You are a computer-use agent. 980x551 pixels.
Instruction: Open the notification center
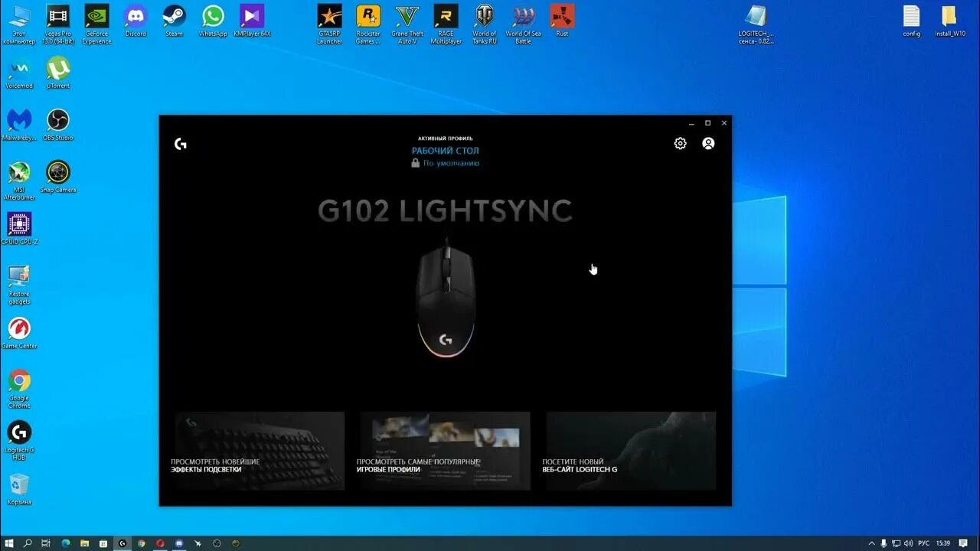(963, 543)
